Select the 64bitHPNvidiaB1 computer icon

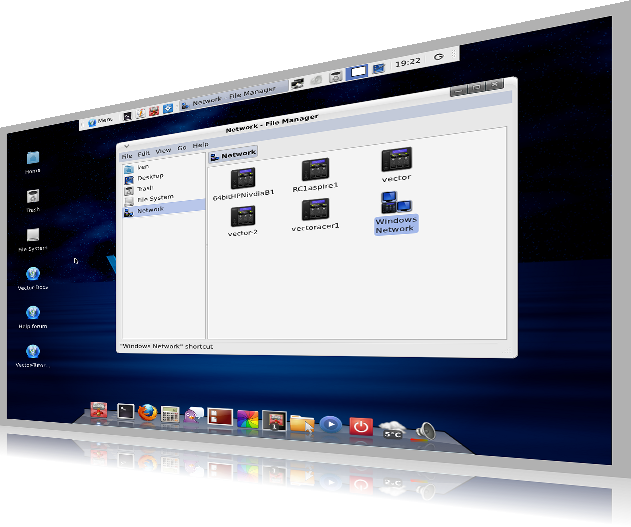point(243,178)
